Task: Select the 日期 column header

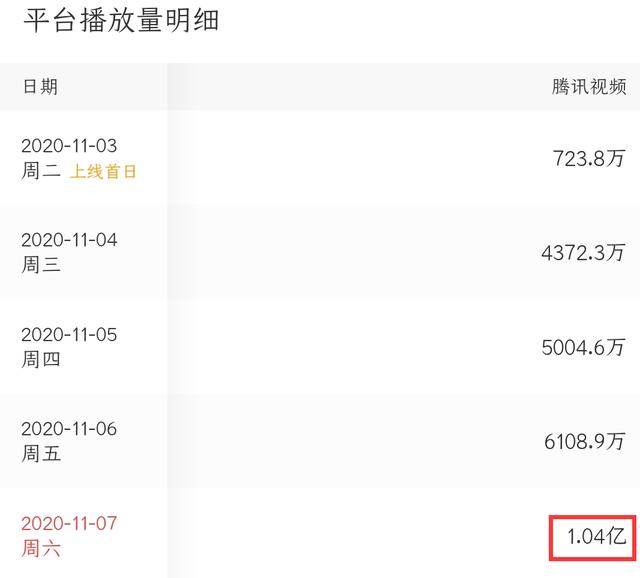Action: coord(40,87)
